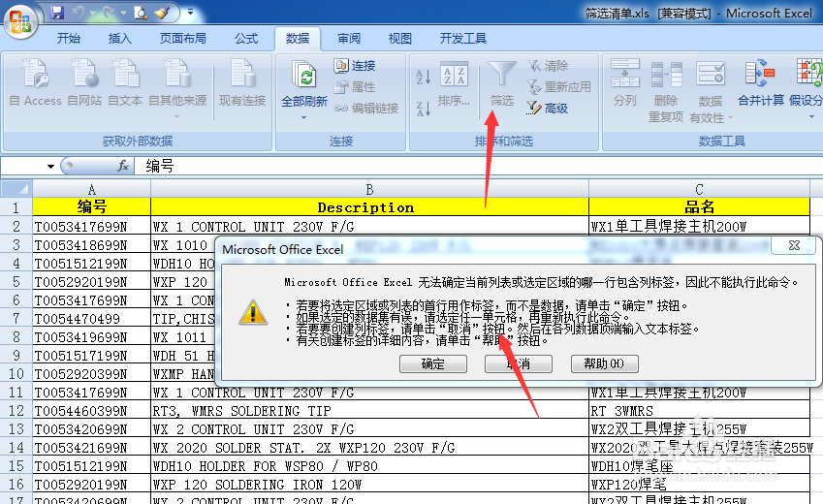This screenshot has width=823, height=504.
Task: Expand the 全部刷新 dropdown arrow
Action: pos(304,117)
